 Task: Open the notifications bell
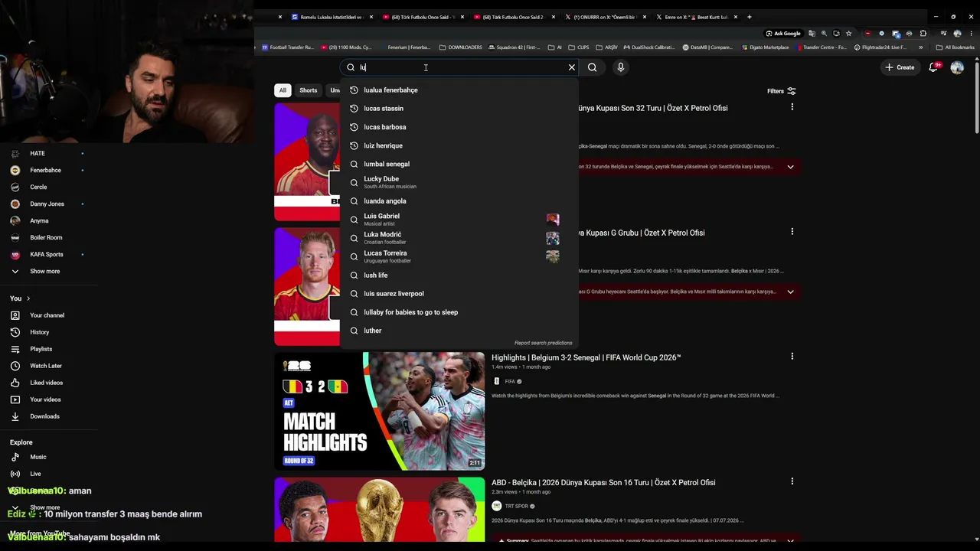click(933, 67)
